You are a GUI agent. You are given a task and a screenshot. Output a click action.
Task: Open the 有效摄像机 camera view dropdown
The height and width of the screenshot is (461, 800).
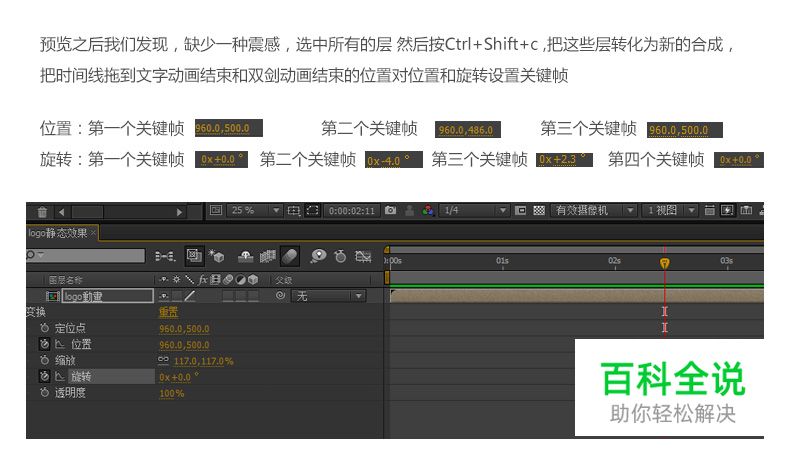[594, 210]
